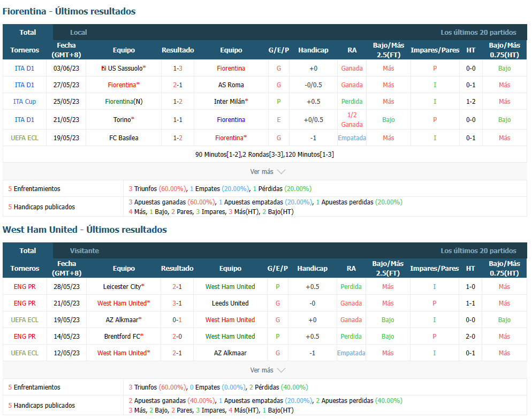Open 1-2 result of Fiorentina vs Inter Milán
The width and height of the screenshot is (532, 419).
178,102
